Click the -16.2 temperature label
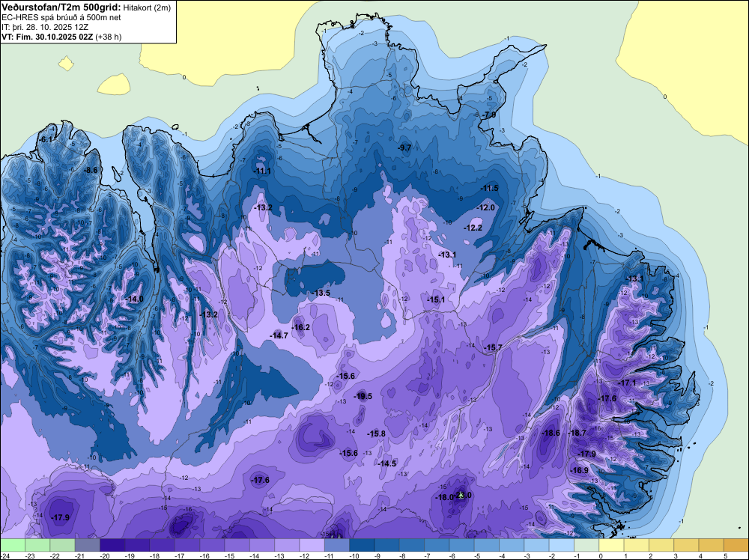This screenshot has width=749, height=560. [x=301, y=327]
